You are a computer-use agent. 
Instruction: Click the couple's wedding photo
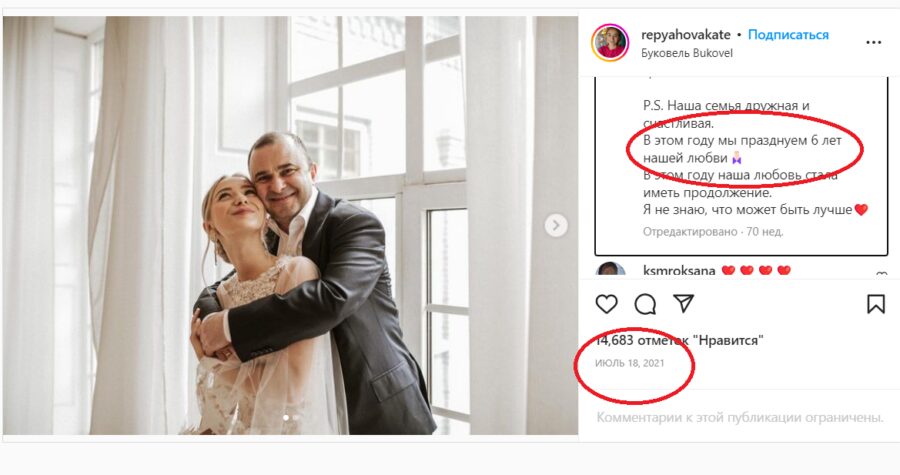click(290, 225)
